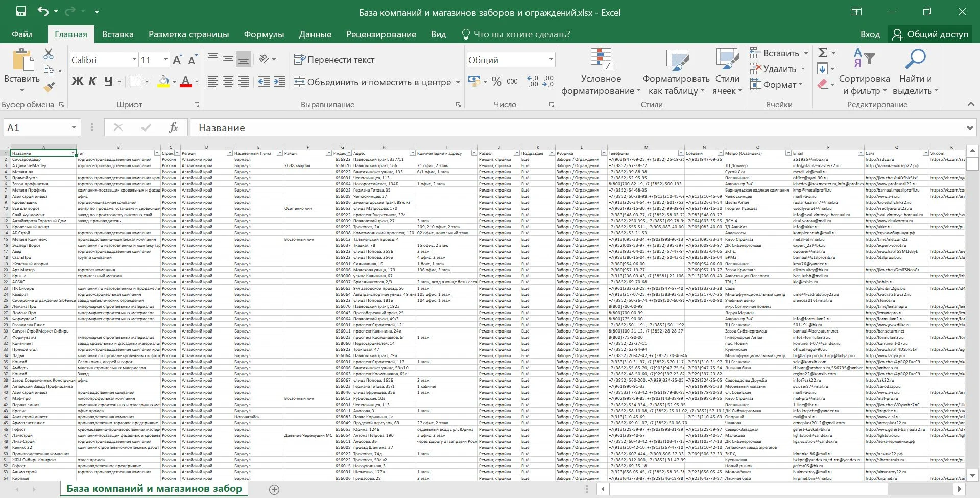Increase font size with large A
Image resolution: width=980 pixels, height=498 pixels.
point(177,60)
